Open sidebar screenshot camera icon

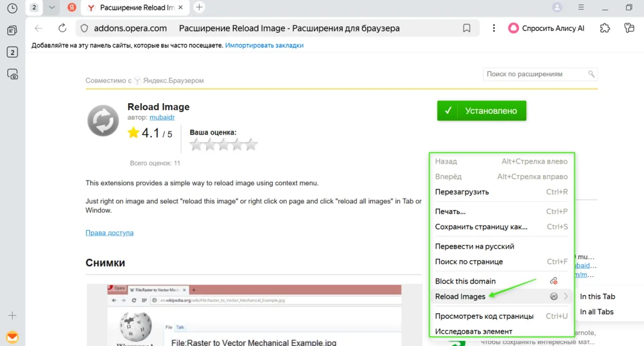(x=12, y=74)
